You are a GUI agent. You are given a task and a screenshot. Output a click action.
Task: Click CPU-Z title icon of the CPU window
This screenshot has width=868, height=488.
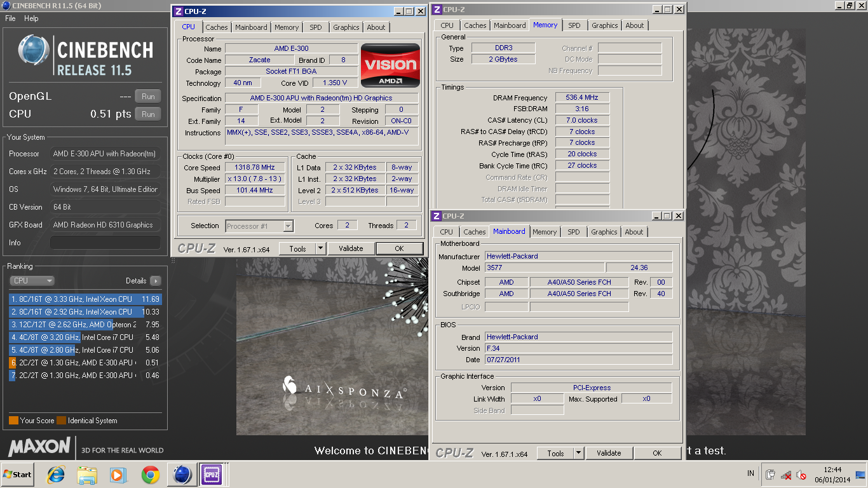coord(179,11)
